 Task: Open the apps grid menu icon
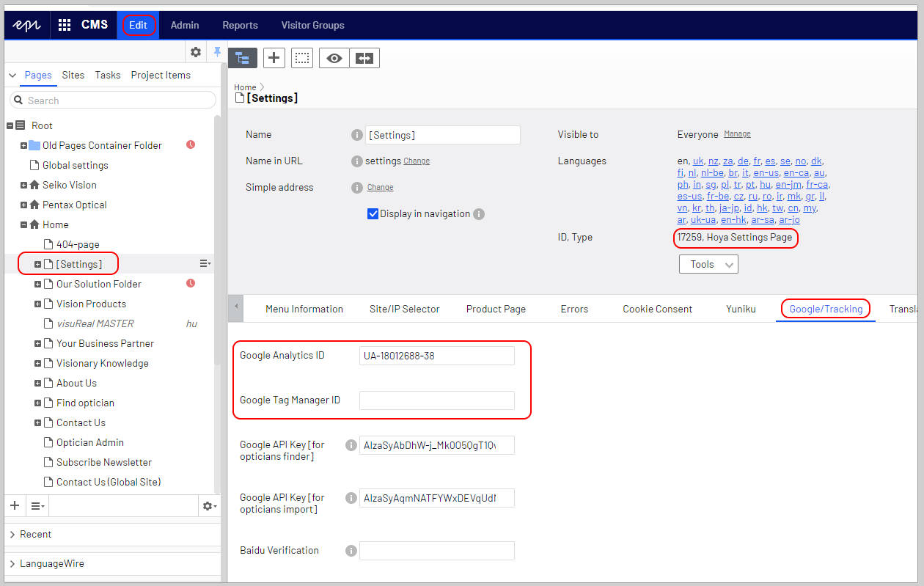point(65,25)
